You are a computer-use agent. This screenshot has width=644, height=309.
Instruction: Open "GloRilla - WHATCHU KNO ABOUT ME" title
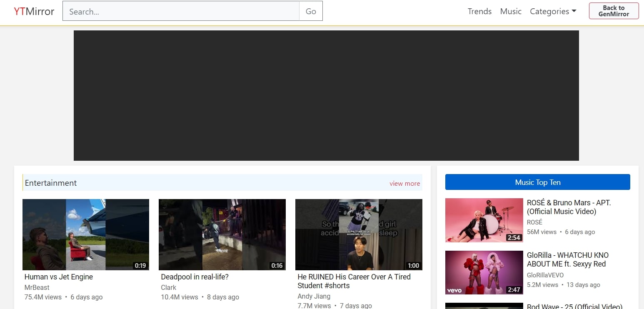[x=568, y=259]
